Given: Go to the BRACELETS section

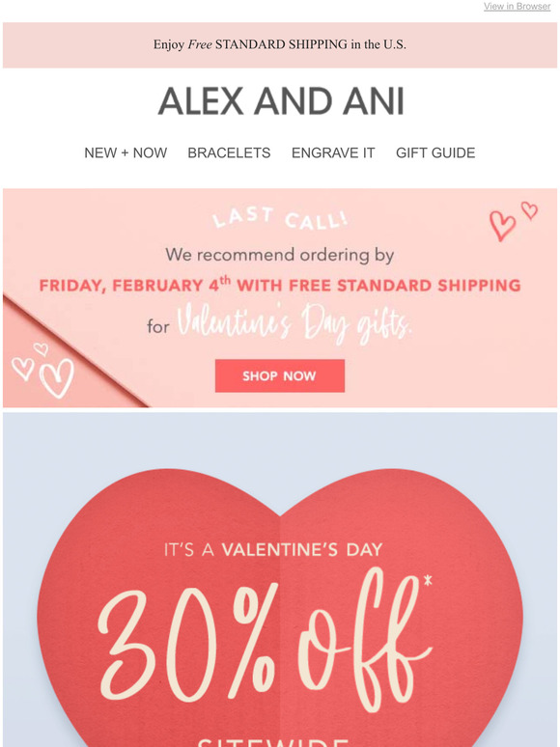Looking at the screenshot, I should click(229, 152).
